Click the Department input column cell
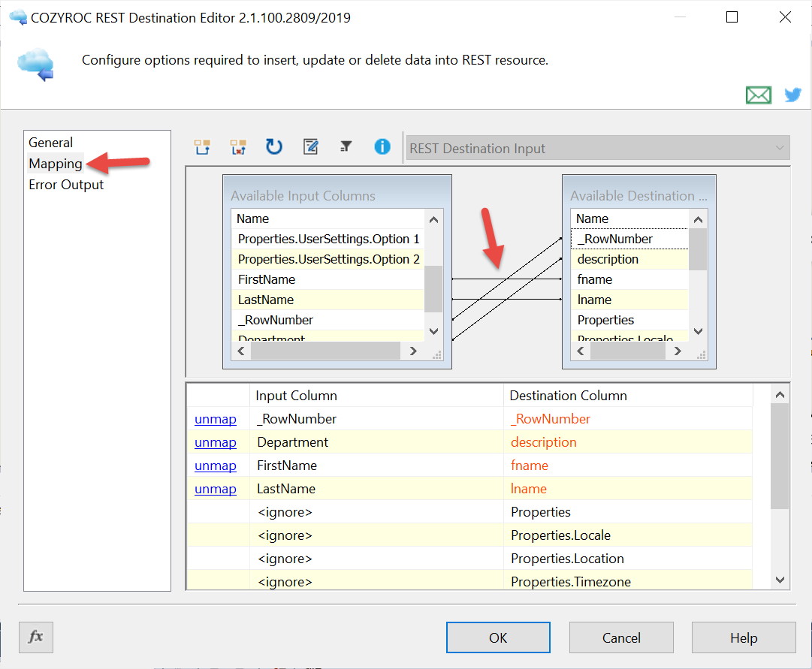812x669 pixels. point(376,442)
